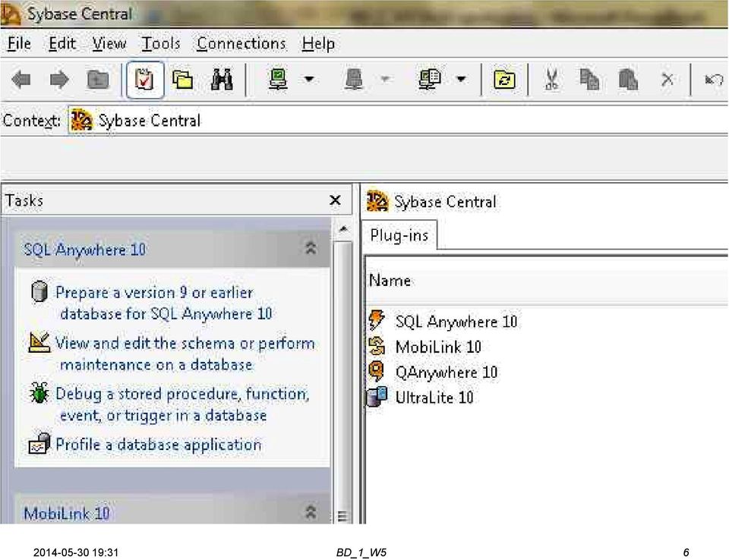The width and height of the screenshot is (729, 560).
Task: Click the SQL Anywhere 10 lightning bolt icon
Action: [377, 321]
